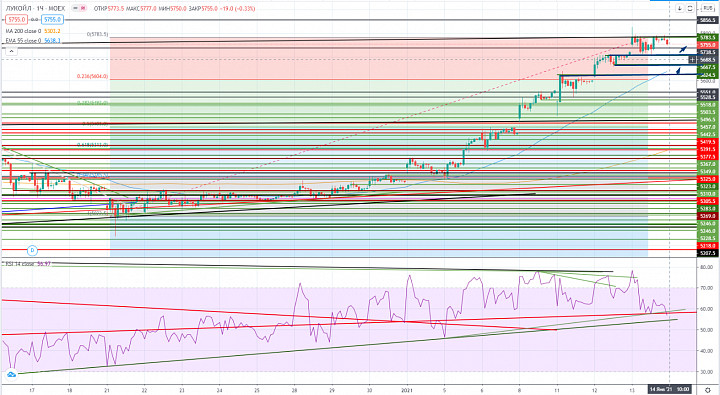Click the download arrow icon near RUB
The width and height of the screenshot is (720, 395).
tap(680, 8)
